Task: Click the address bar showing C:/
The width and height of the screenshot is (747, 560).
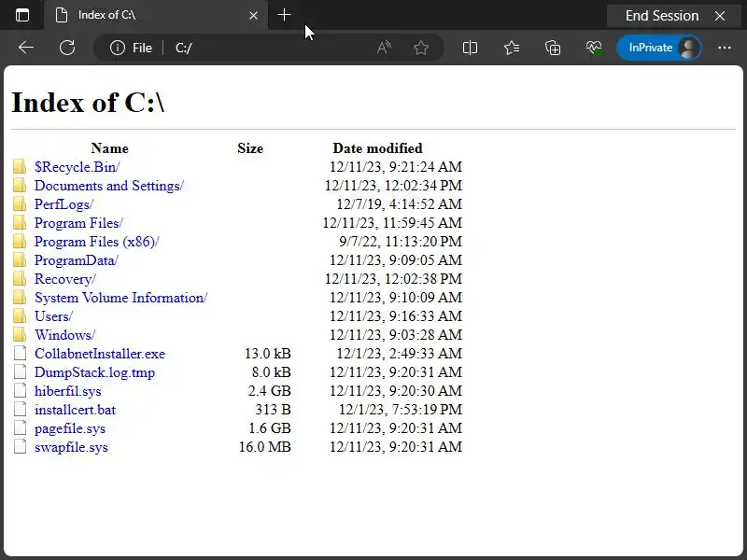Action: click(x=271, y=48)
